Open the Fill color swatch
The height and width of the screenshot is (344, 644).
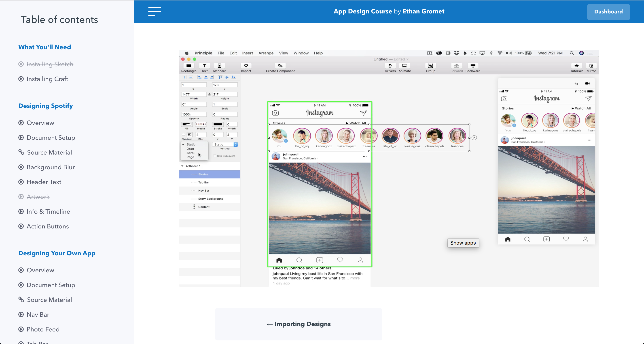186,125
